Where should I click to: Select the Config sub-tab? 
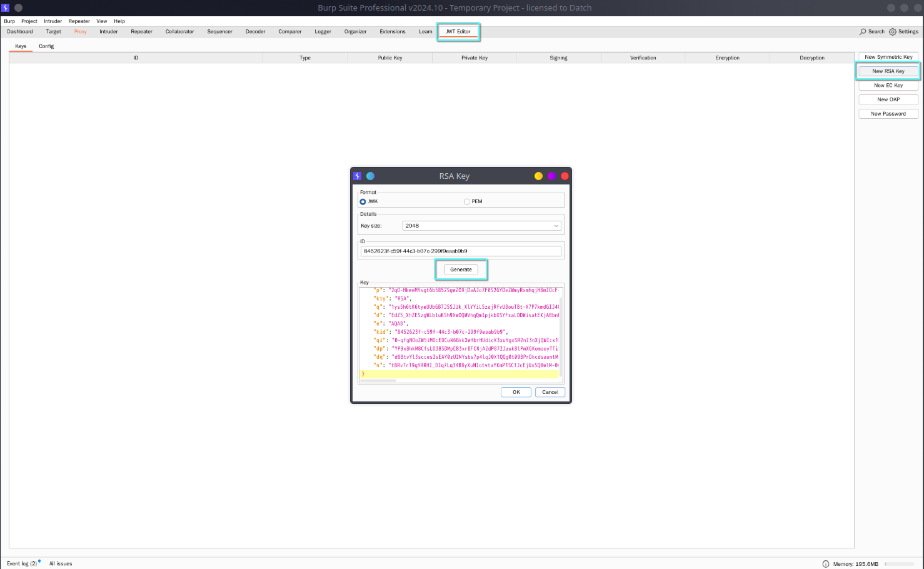click(x=46, y=46)
